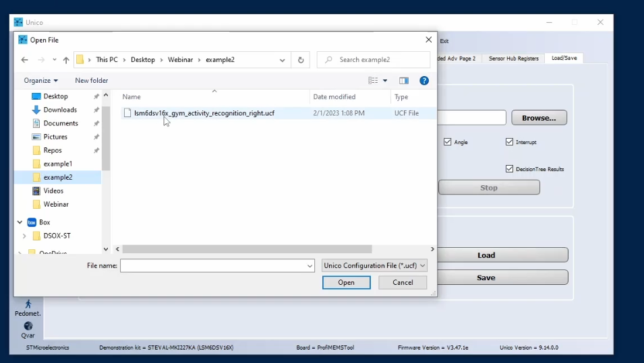Screen dimensions: 644x363
Task: Switch to the Load/Save tab
Action: tap(564, 58)
